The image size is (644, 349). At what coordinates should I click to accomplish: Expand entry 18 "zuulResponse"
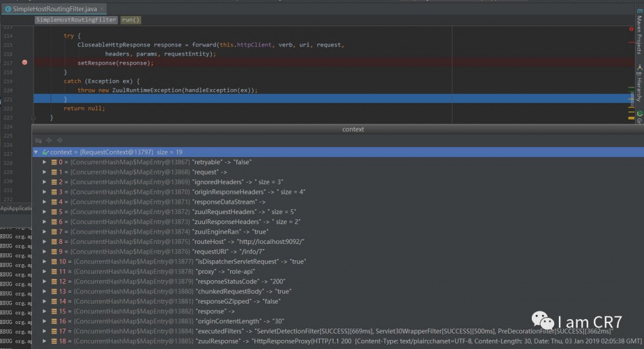[44, 341]
